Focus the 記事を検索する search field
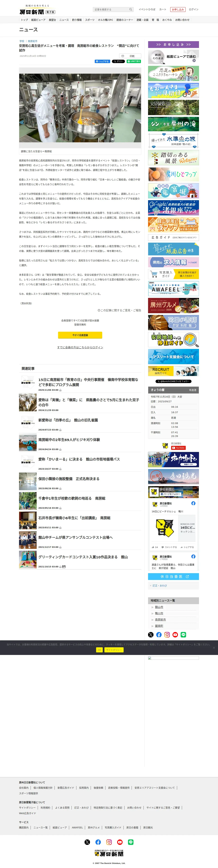This screenshot has width=218, height=868. click(111, 9)
